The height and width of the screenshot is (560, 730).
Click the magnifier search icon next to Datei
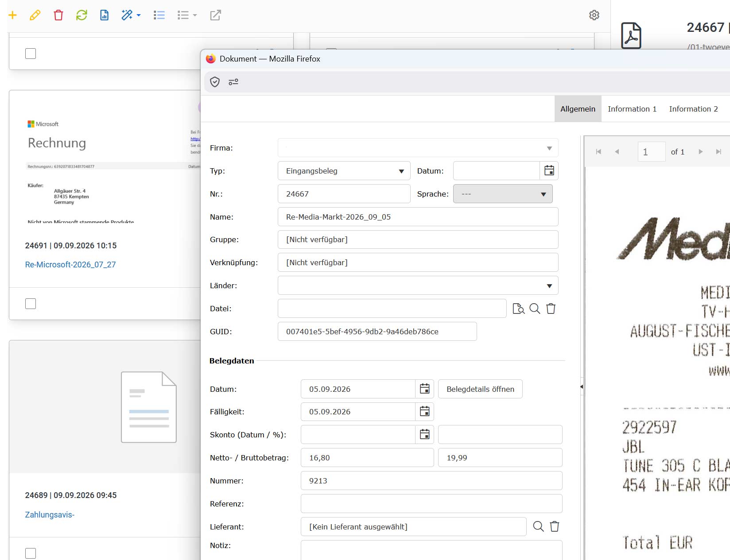[x=535, y=309]
